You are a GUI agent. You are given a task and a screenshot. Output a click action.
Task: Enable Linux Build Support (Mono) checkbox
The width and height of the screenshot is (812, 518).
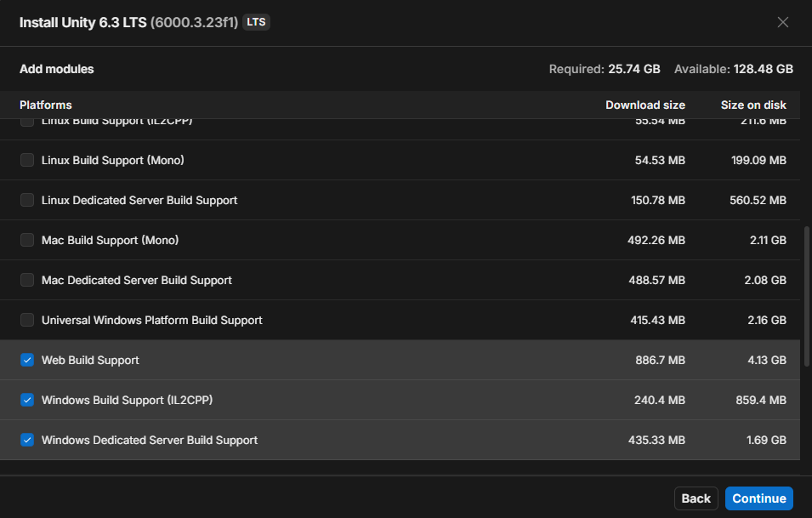(27, 160)
